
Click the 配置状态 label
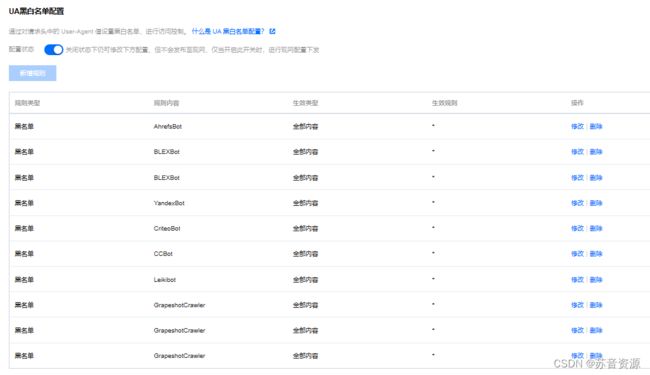pos(21,49)
